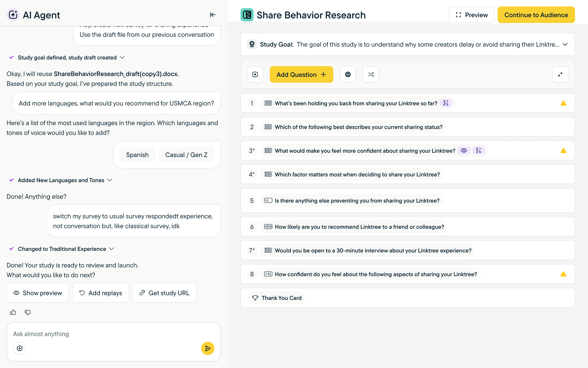Open question 6 about recommending Linktree

(x=408, y=227)
